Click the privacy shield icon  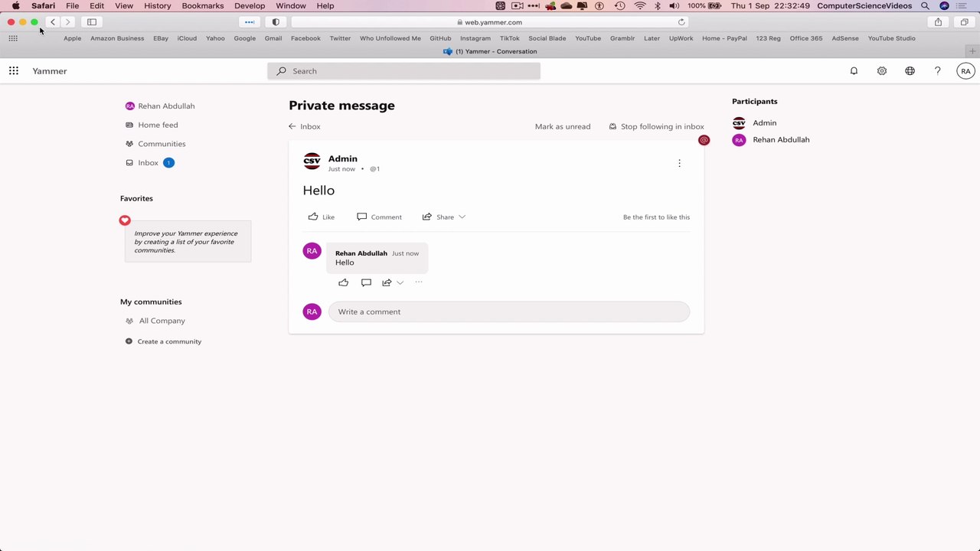tap(276, 22)
